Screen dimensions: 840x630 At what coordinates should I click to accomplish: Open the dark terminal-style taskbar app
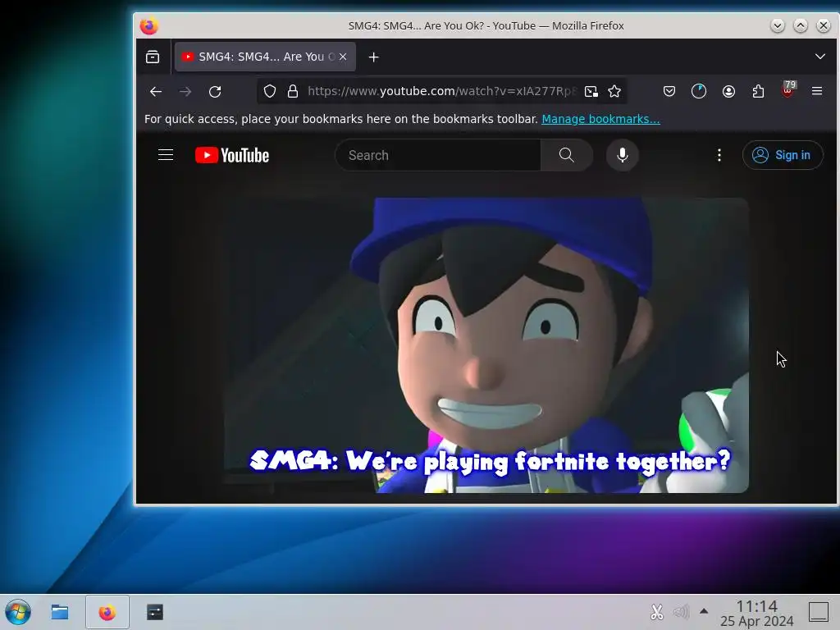(155, 612)
